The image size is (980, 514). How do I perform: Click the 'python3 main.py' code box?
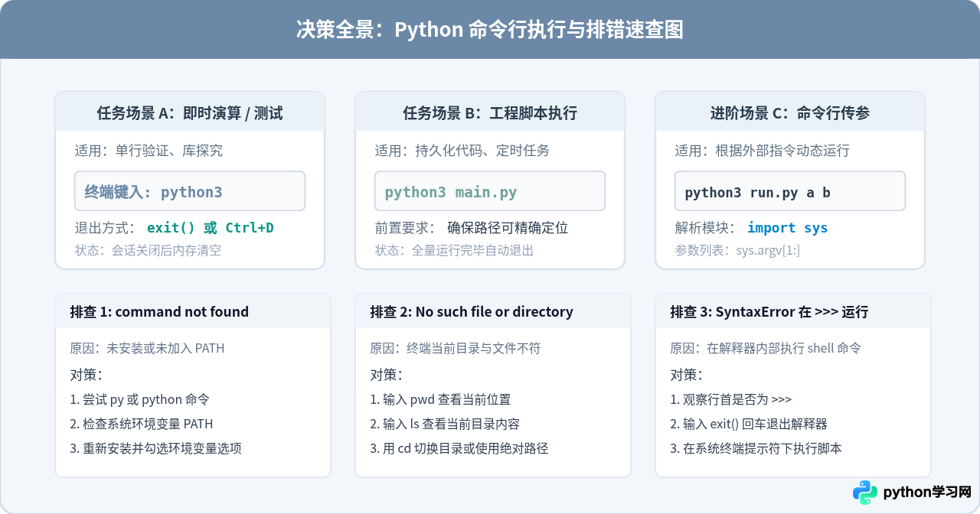pos(490,191)
